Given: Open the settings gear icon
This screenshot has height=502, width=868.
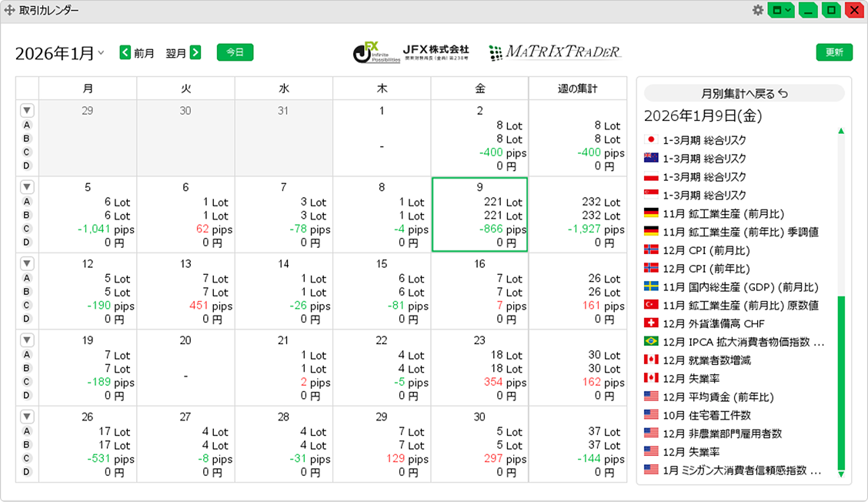Looking at the screenshot, I should point(757,10).
